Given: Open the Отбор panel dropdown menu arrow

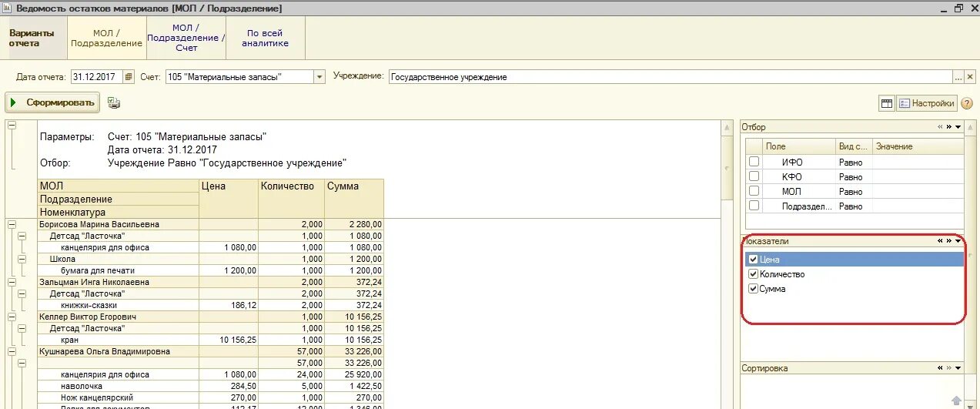Looking at the screenshot, I should click(958, 127).
